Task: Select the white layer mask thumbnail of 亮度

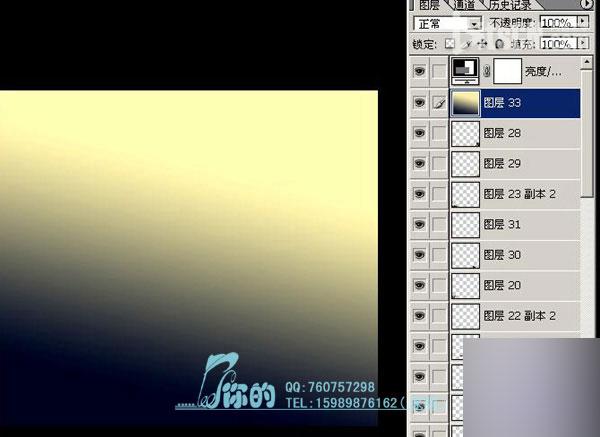Action: coord(507,71)
